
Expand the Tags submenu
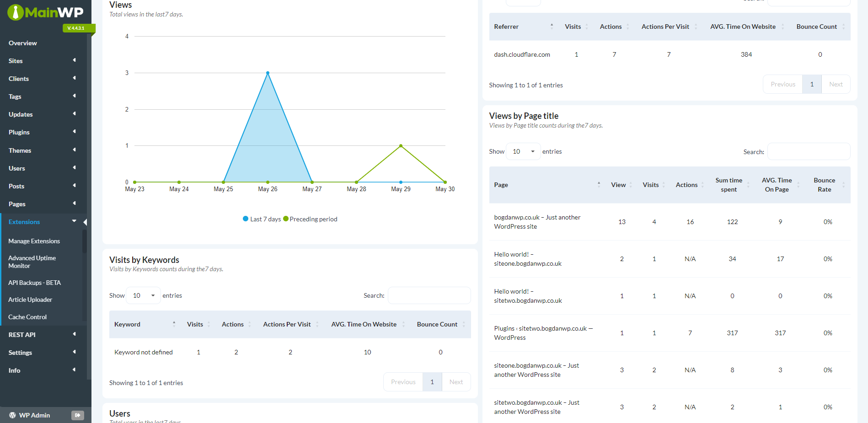pos(43,96)
